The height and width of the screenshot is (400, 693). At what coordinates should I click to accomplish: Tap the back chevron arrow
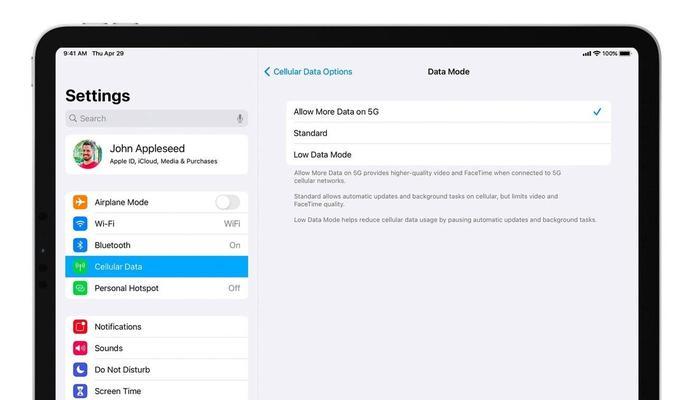pyautogui.click(x=267, y=72)
